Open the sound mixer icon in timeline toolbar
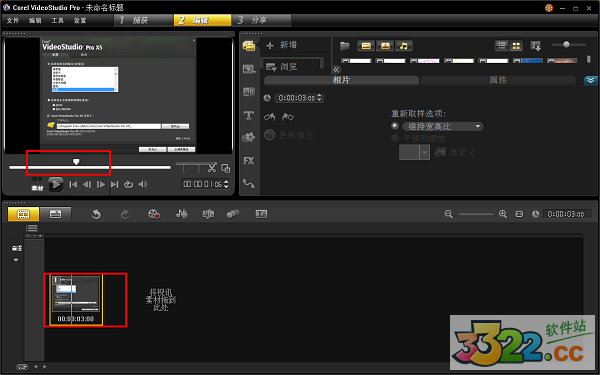 coord(182,214)
